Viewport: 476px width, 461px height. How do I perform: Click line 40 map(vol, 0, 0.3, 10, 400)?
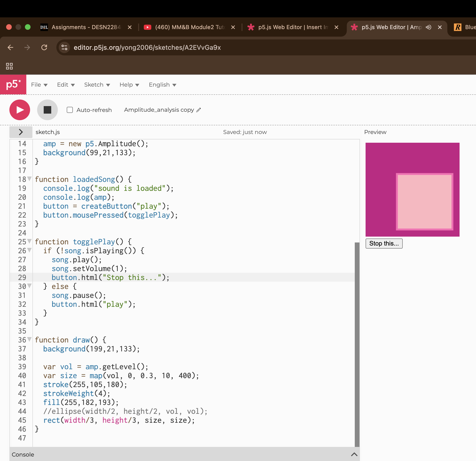tap(144, 376)
